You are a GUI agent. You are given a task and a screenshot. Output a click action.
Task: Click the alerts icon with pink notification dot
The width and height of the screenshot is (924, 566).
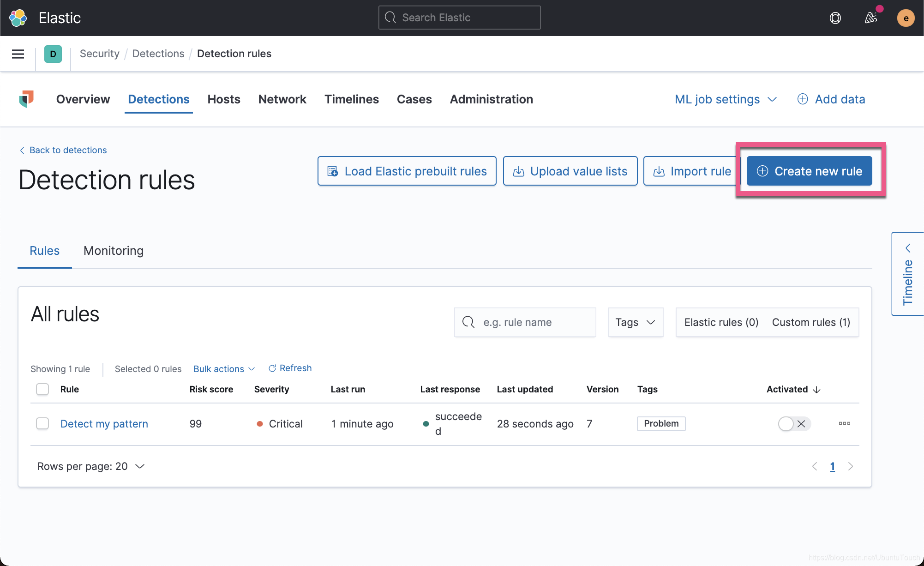[x=871, y=18]
